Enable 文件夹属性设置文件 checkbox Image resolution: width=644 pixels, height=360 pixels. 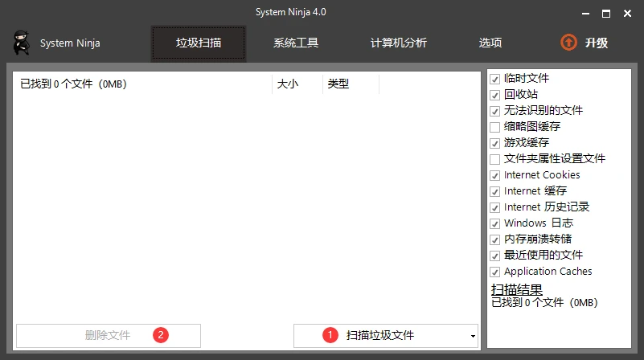(495, 159)
